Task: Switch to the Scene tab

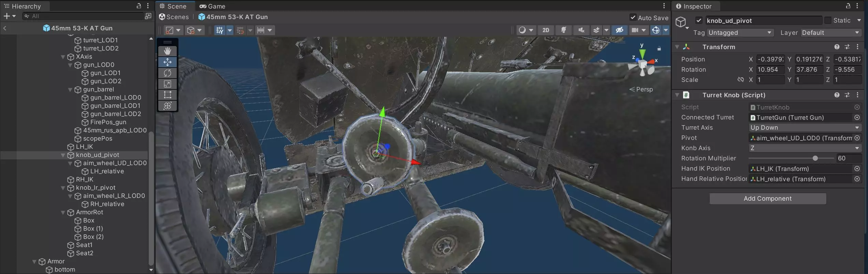Action: (x=176, y=6)
